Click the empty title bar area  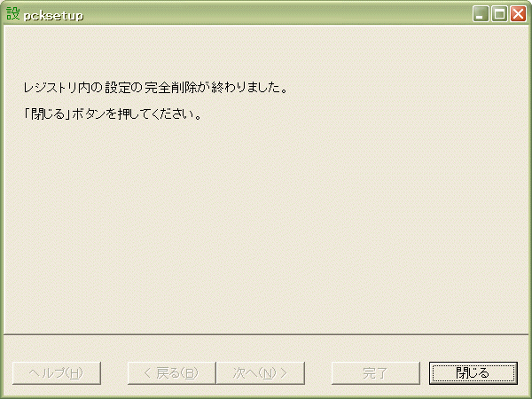pos(271,14)
